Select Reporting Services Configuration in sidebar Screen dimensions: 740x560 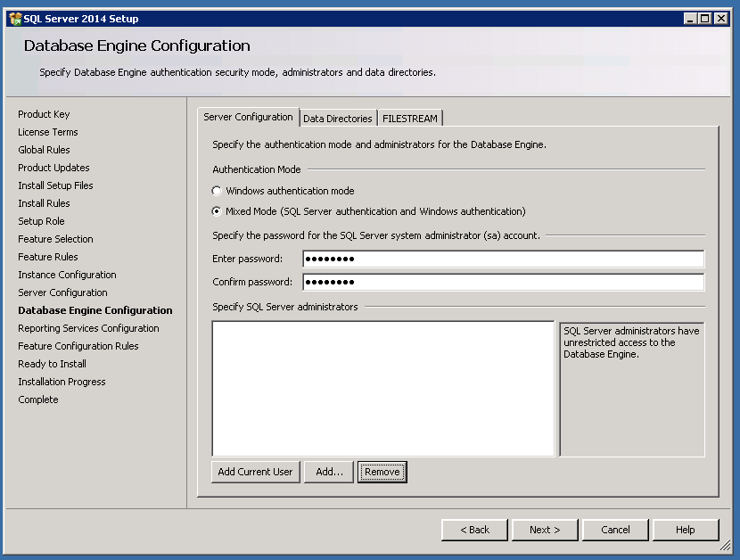[x=87, y=328]
